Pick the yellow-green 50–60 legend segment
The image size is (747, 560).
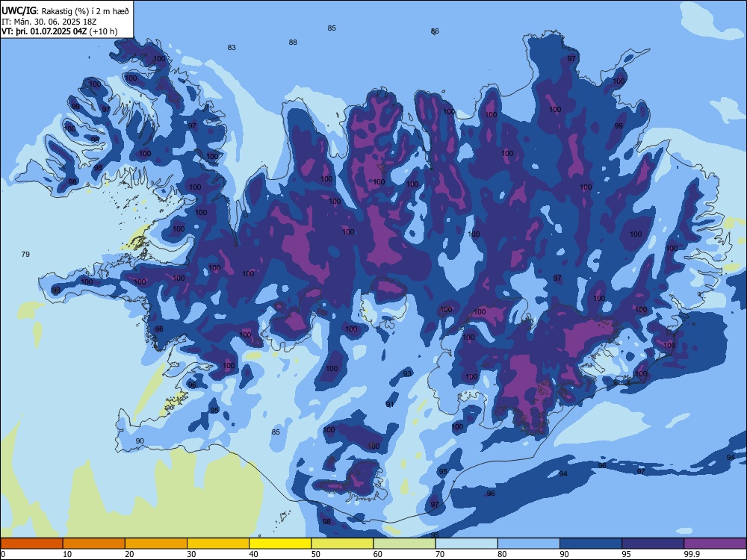point(343,544)
